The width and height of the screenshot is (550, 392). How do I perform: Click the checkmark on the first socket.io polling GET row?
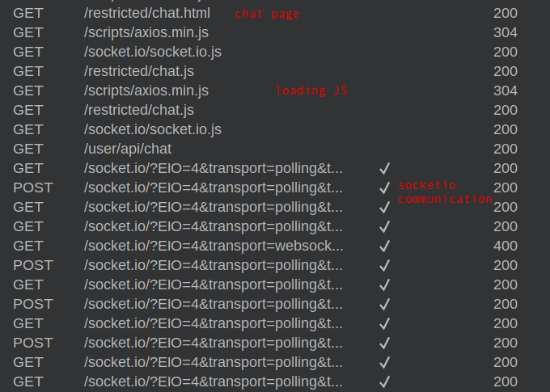[384, 168]
